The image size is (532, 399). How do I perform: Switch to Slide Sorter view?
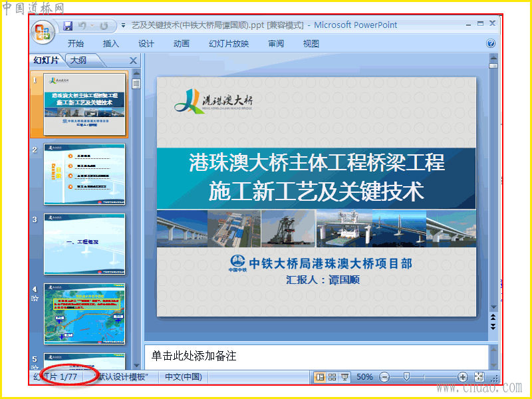point(332,377)
